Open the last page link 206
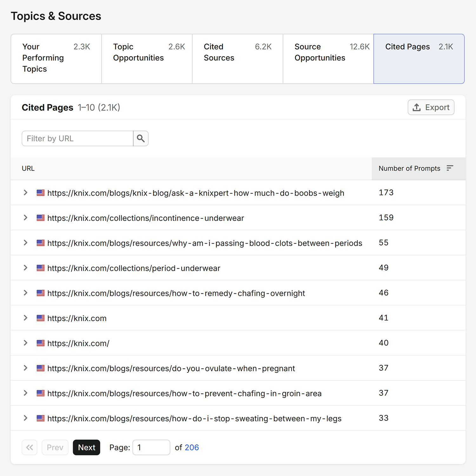Screen dimensions: 476x476 pyautogui.click(x=192, y=447)
